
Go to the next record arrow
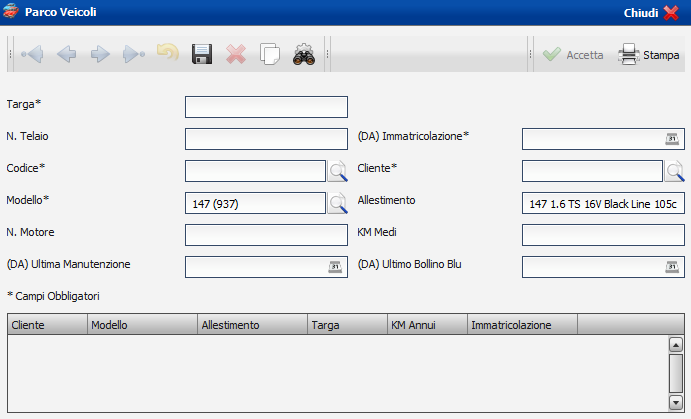[x=100, y=55]
